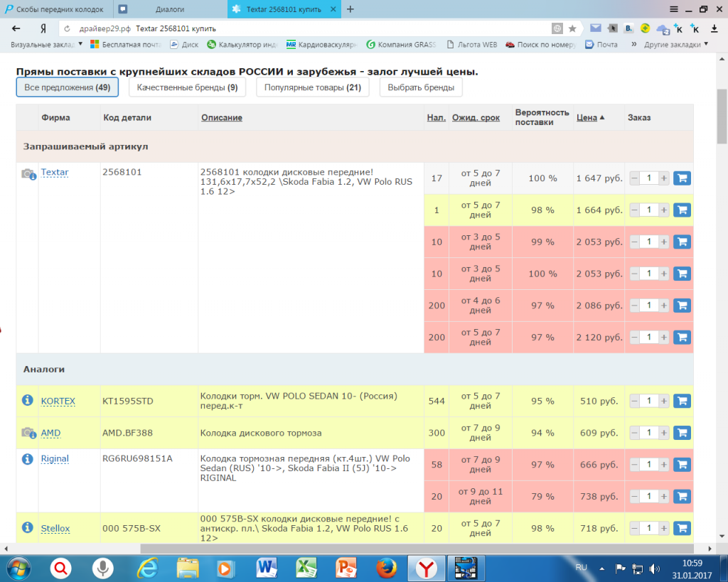Reload page with refresh icon
Screen dimensions: 728x582
point(68,28)
